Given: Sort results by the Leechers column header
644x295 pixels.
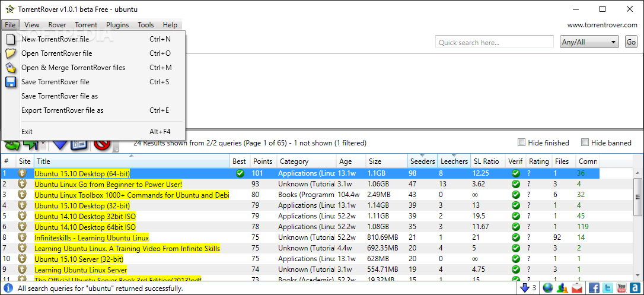Looking at the screenshot, I should click(454, 161).
